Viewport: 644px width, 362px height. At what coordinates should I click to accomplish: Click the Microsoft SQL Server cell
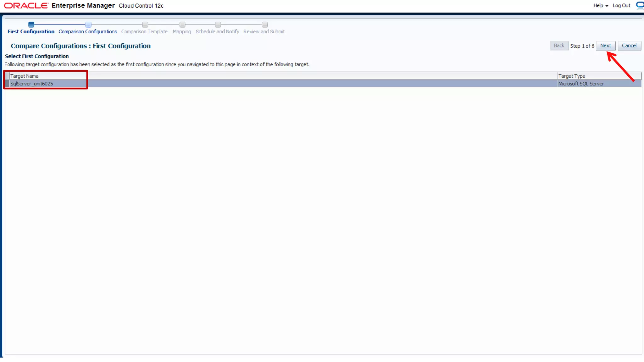tap(599, 84)
